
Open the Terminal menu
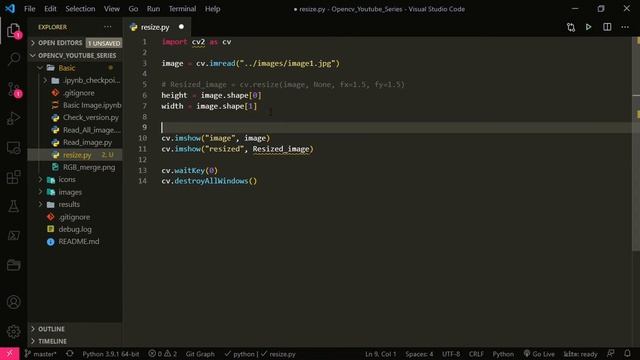click(x=182, y=9)
